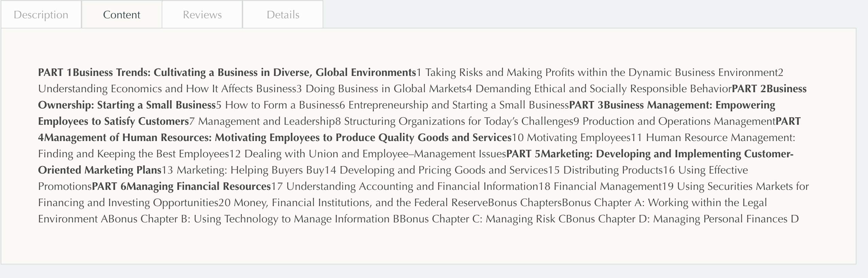Click the bold 'PART 1Business Trends' heading

(x=227, y=73)
